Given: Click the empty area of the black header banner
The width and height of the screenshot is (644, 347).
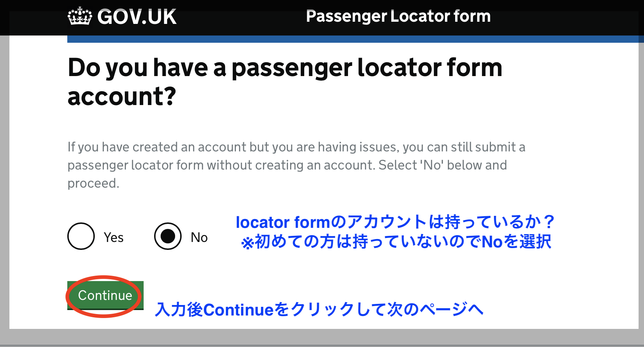Looking at the screenshot, I should [564, 17].
